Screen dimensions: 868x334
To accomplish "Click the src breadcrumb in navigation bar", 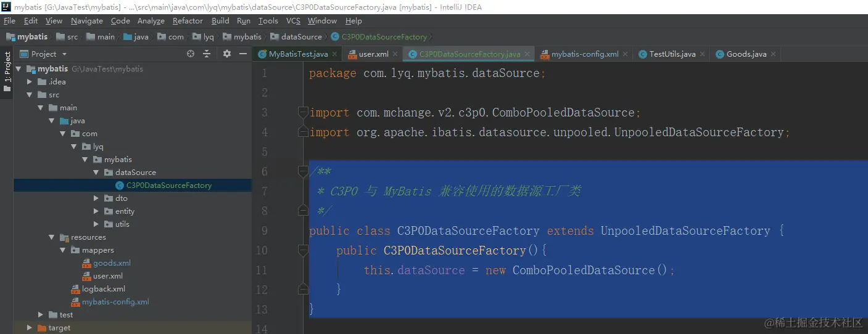I will (67, 37).
